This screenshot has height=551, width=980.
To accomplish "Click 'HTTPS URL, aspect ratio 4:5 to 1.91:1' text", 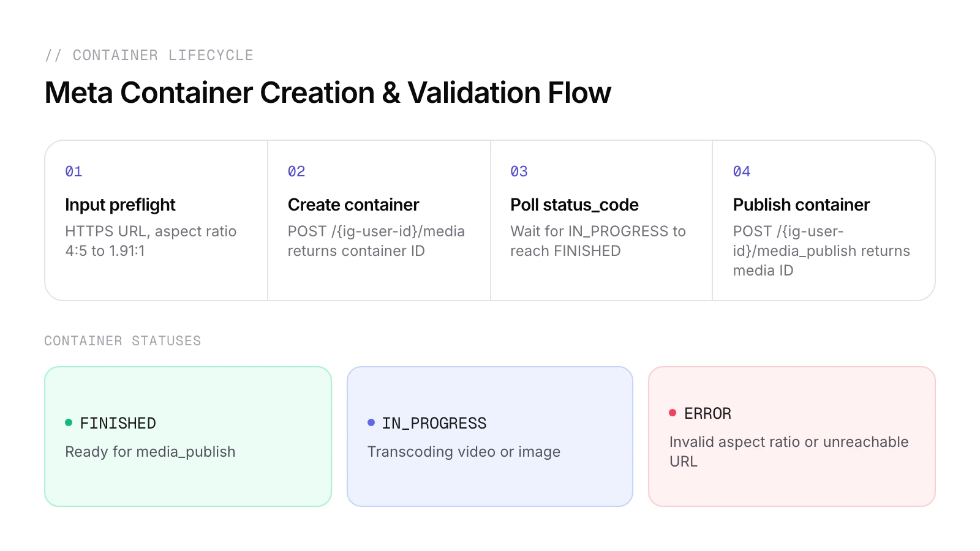I will pos(151,241).
